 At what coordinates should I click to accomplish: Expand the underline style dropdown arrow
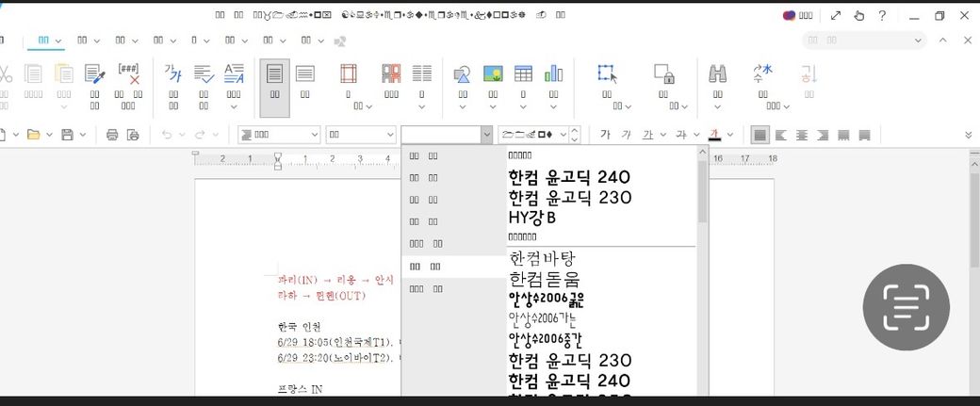[663, 135]
